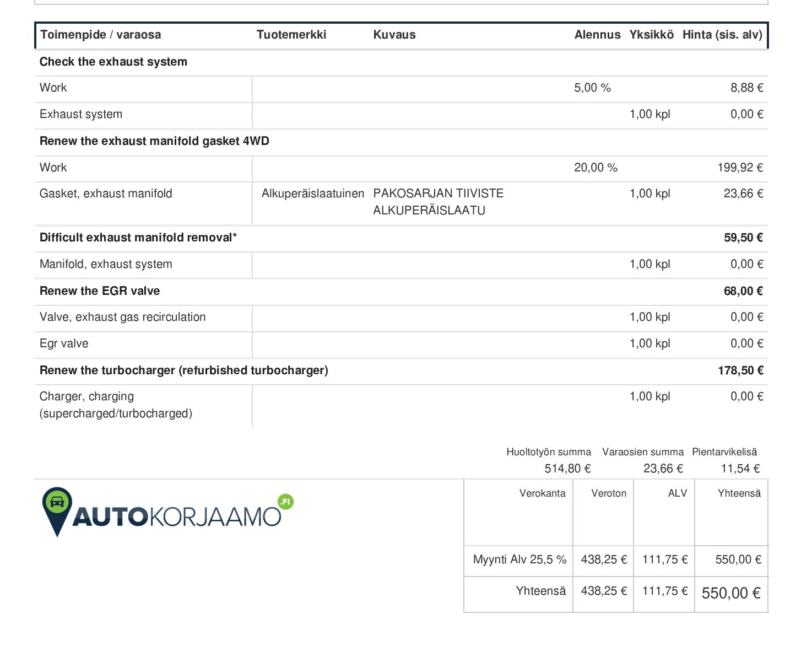This screenshot has width=812, height=646.
Task: Click 'Difficult exhaust manifold removal*' heading
Action: (138, 238)
